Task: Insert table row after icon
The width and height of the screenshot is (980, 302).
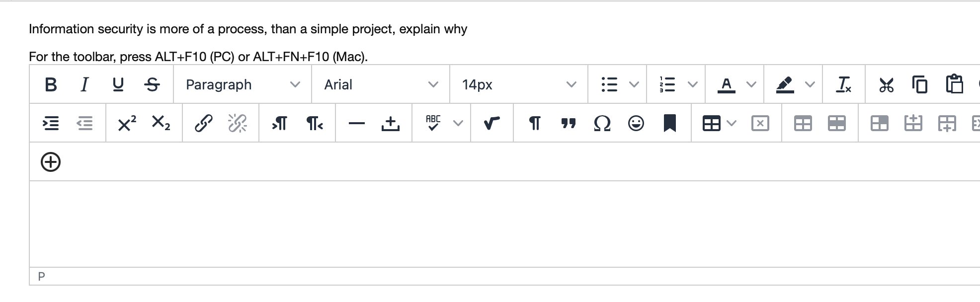Action: (947, 123)
